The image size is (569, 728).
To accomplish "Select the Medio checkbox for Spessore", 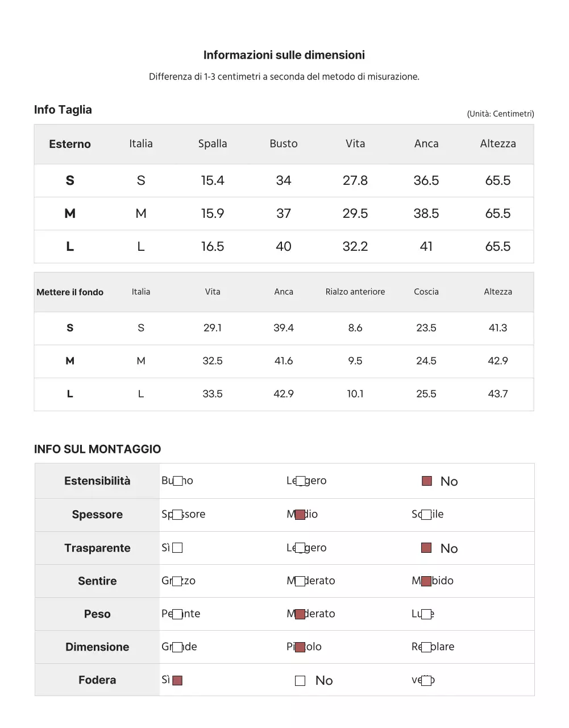I will [x=300, y=515].
